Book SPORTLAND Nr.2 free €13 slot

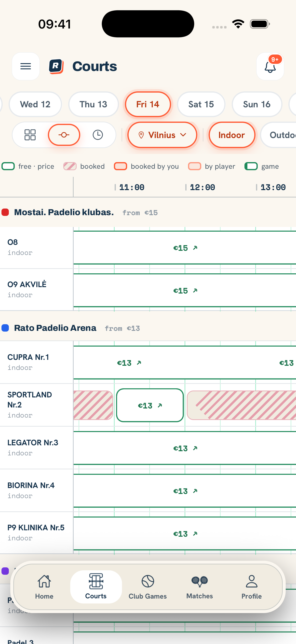(x=150, y=405)
